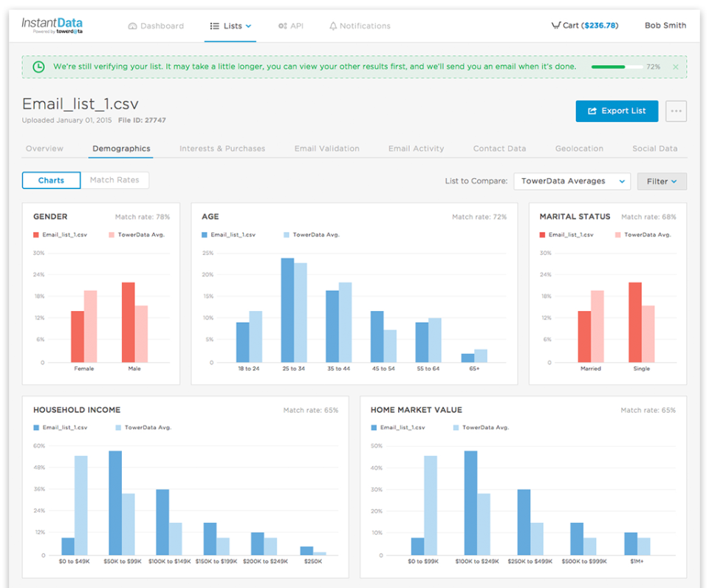Expand the Lists dropdown menu
Image resolution: width=709 pixels, height=588 pixels.
click(x=231, y=26)
